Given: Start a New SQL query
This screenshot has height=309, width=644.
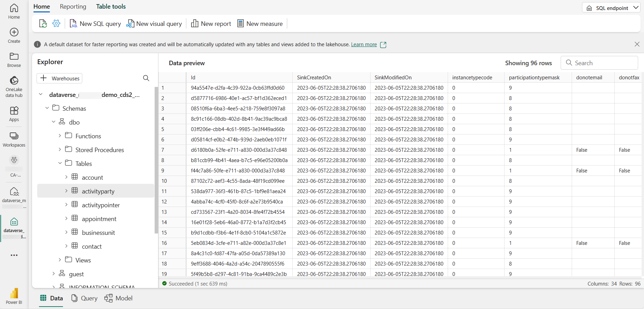Looking at the screenshot, I should (95, 23).
